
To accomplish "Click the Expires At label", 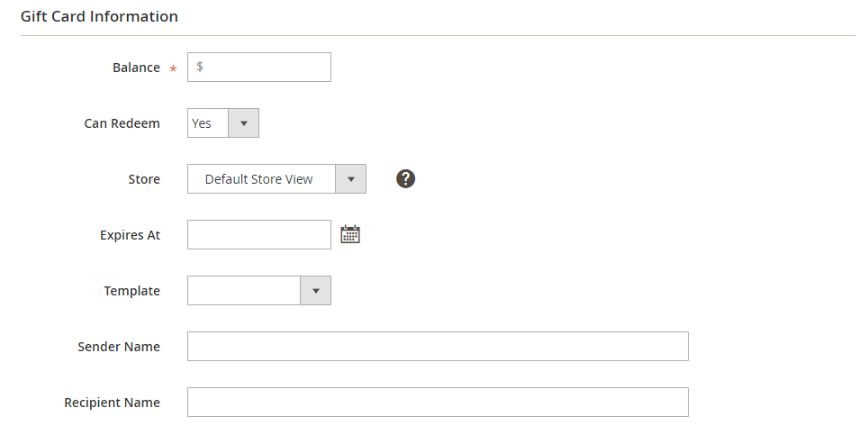I will tap(130, 235).
